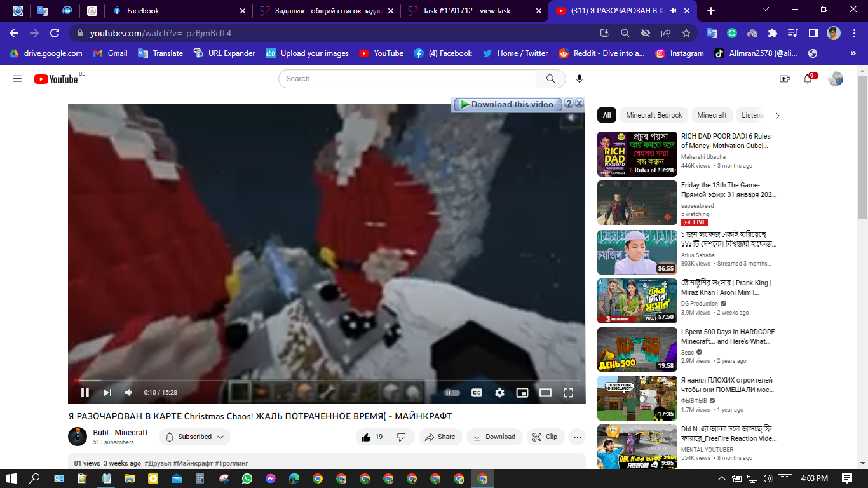The height and width of the screenshot is (488, 868).
Task: Click the video progress bar
Action: [327, 381]
